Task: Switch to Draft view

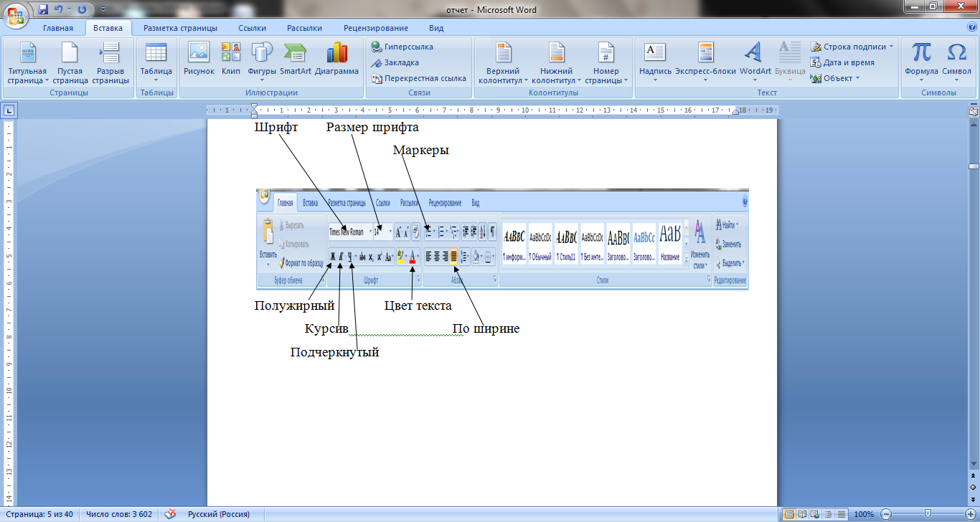Action: coord(841,514)
